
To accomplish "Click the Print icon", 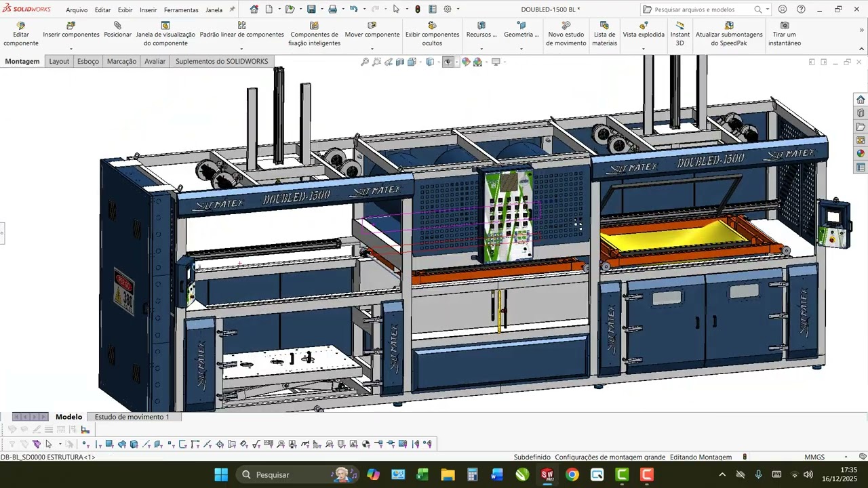I will pos(332,9).
